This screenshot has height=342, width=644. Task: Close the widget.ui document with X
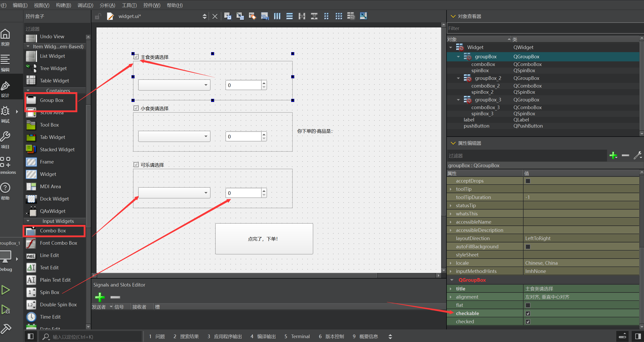[x=215, y=16]
